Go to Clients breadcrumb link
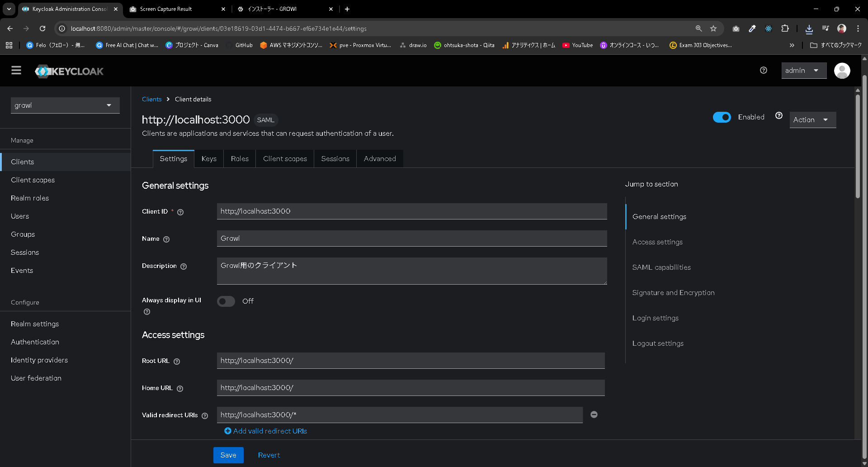Image resolution: width=868 pixels, height=467 pixels. tap(151, 99)
